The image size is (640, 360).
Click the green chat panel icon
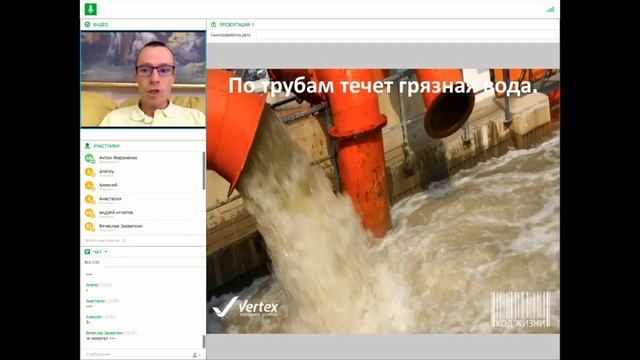87,252
